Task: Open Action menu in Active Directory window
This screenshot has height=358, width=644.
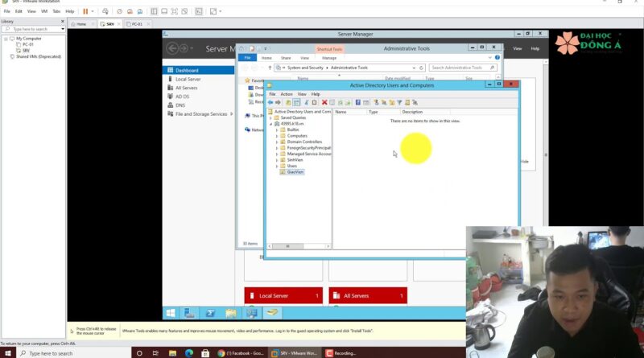Action: pos(287,94)
